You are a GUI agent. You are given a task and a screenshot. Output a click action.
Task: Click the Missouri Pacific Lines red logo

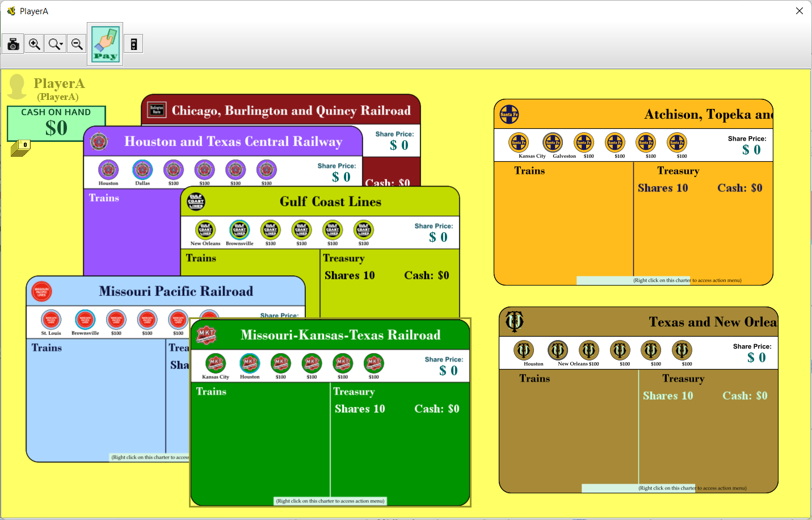click(41, 292)
